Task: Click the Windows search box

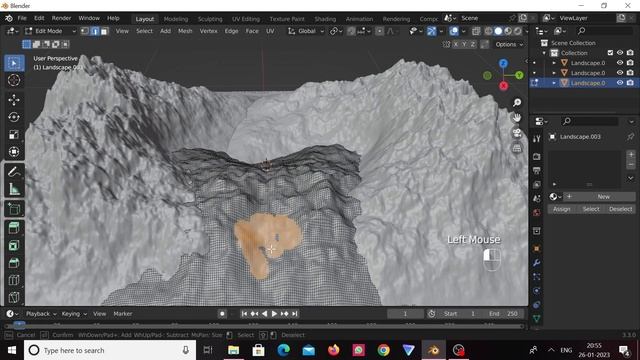Action: click(110, 350)
